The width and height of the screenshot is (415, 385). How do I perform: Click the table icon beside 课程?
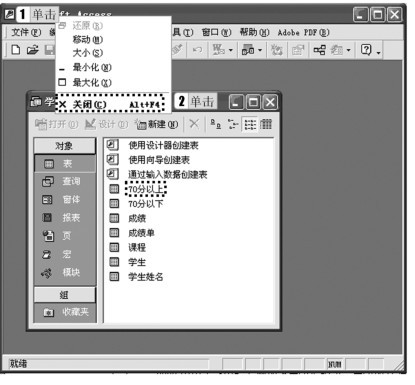114,247
